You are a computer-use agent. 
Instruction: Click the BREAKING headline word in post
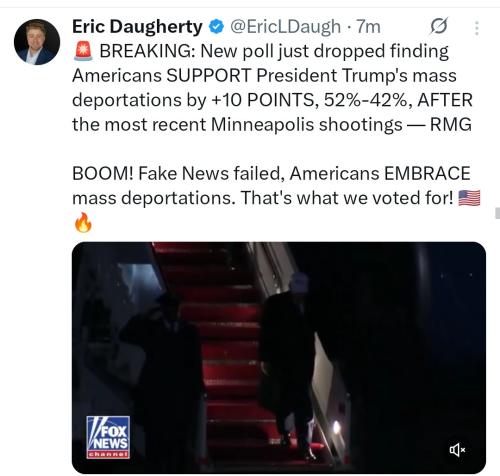[x=148, y=51]
